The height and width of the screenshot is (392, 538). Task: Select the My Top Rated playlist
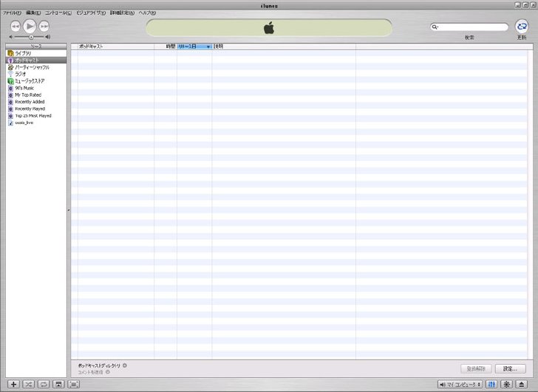click(36, 95)
